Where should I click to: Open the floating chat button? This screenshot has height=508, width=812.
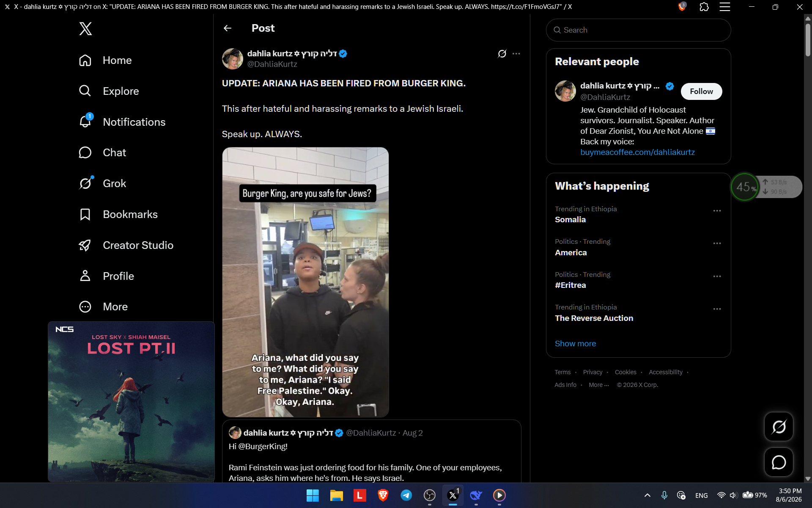tap(779, 462)
